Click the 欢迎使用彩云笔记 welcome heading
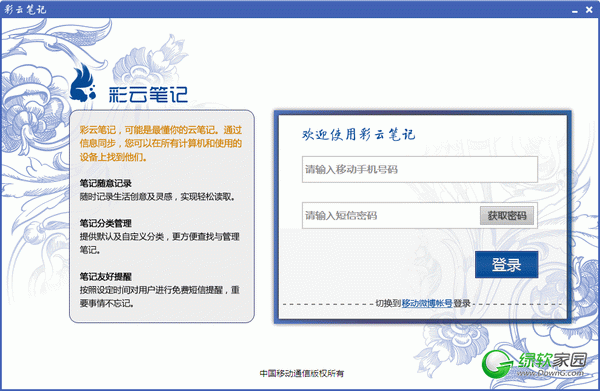The width and height of the screenshot is (600, 391). point(359,134)
